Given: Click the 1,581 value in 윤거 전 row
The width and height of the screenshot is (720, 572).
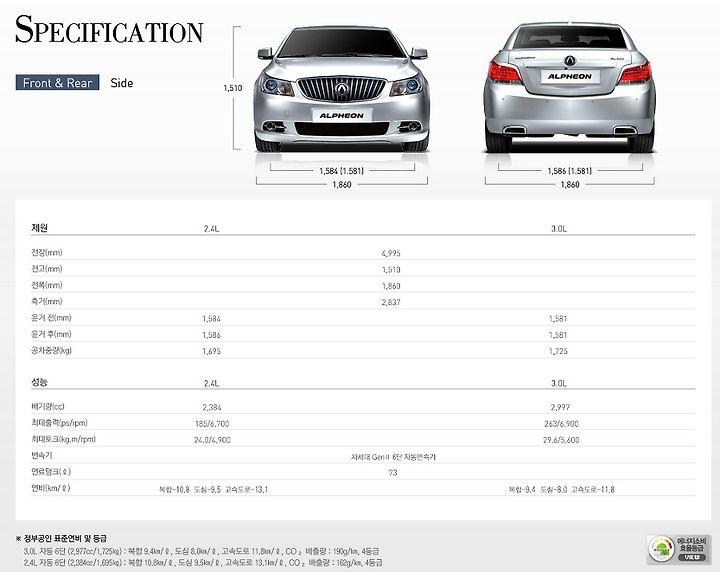Looking at the screenshot, I should point(558,319).
